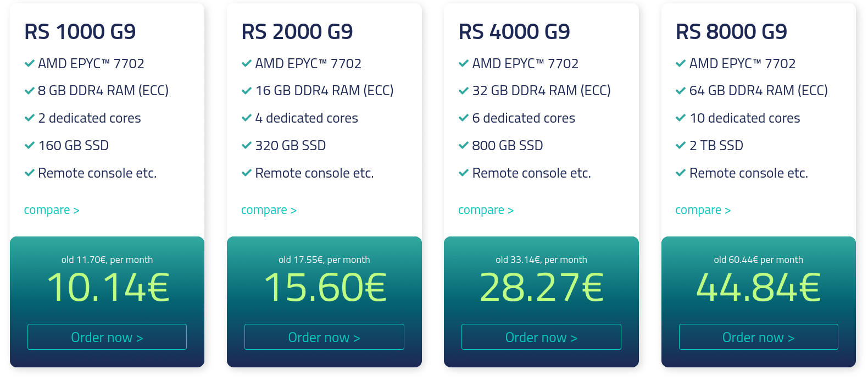The width and height of the screenshot is (868, 380).
Task: Click checkmark next to 2 TB SSD
Action: coord(681,146)
